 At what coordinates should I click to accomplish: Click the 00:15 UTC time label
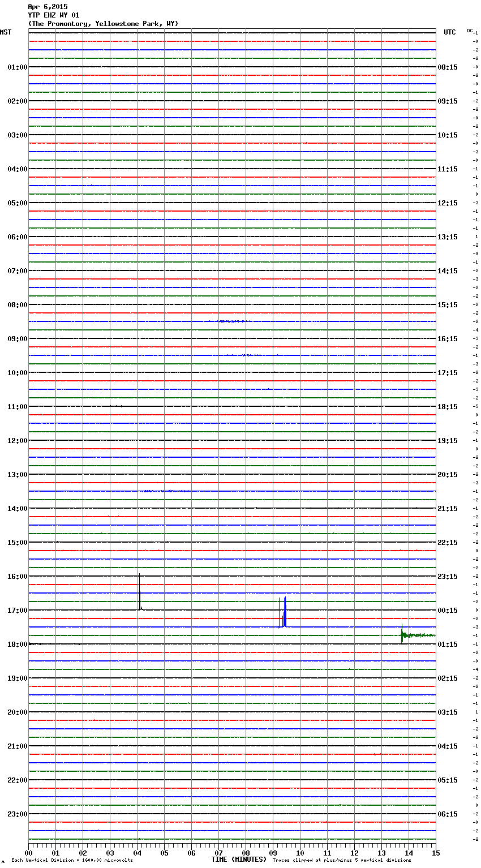tap(448, 611)
